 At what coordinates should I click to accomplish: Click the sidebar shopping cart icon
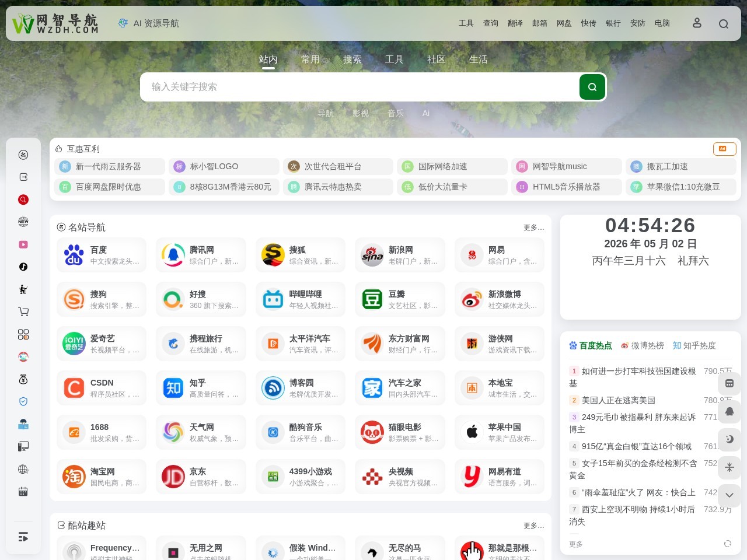pyautogui.click(x=23, y=311)
